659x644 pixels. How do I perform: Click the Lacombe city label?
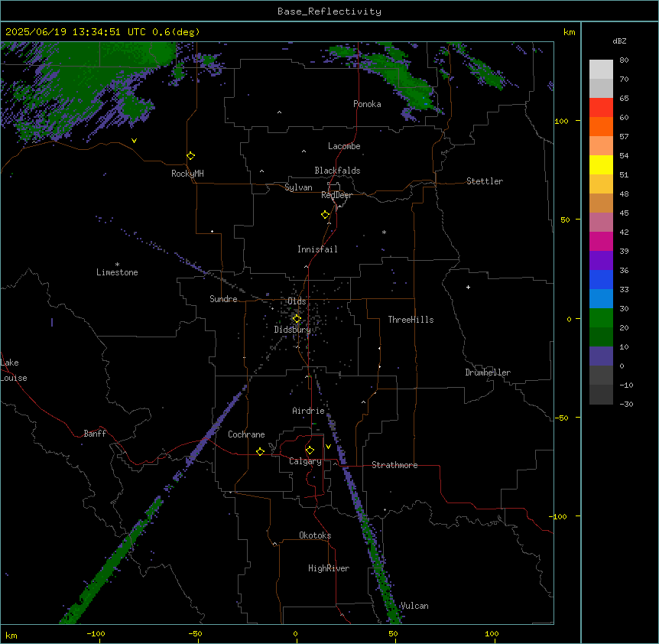click(x=344, y=146)
